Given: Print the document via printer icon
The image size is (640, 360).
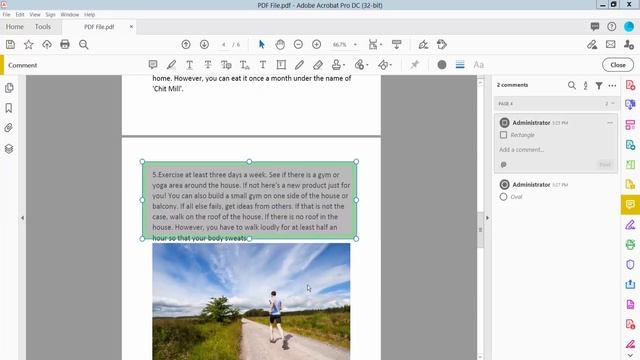Looking at the screenshot, I should 65,44.
